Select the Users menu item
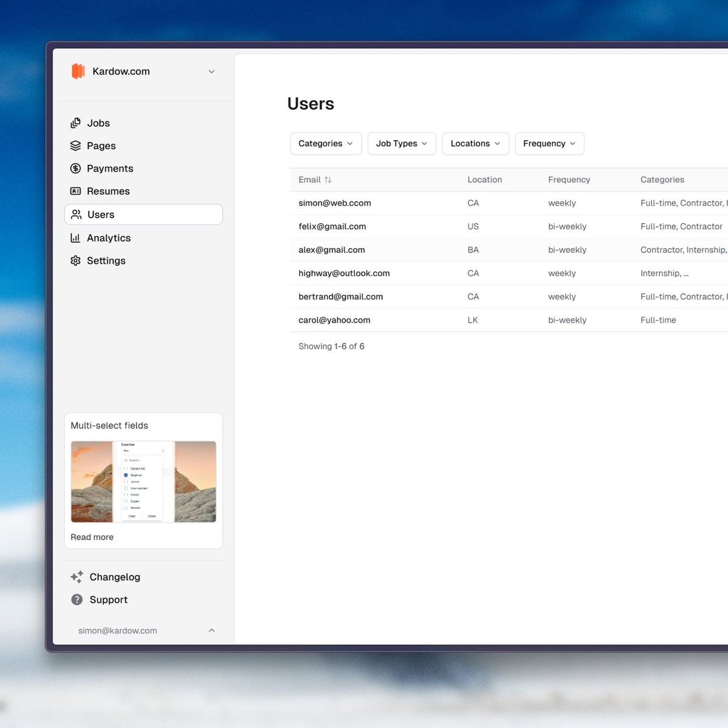Image resolution: width=728 pixels, height=728 pixels. point(144,214)
